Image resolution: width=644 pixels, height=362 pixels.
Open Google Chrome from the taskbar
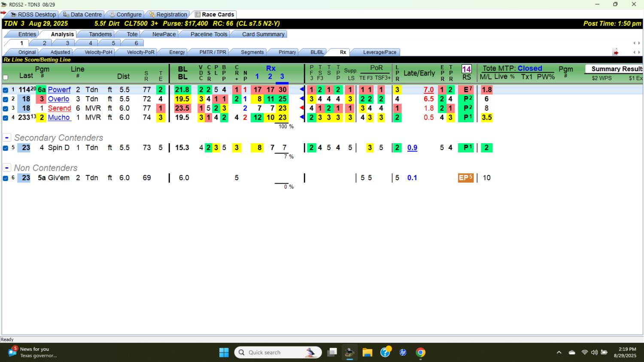pos(421,353)
